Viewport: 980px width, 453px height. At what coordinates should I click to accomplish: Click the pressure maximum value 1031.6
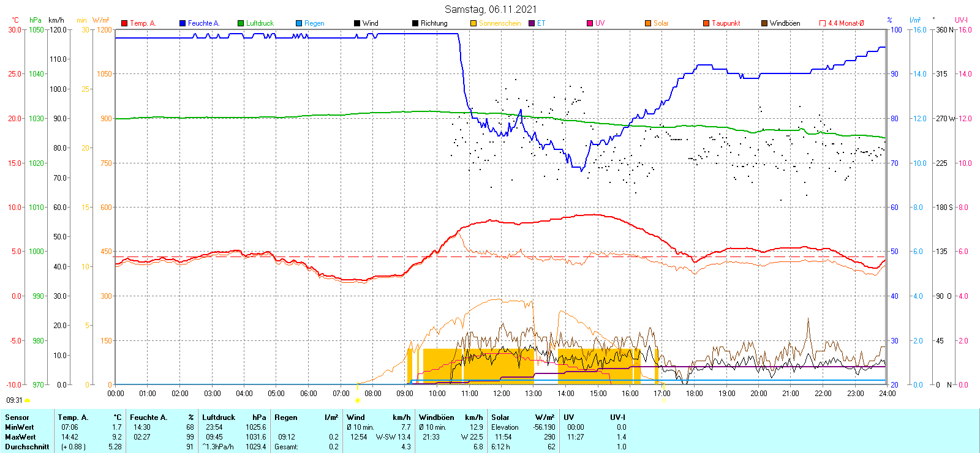pos(256,437)
